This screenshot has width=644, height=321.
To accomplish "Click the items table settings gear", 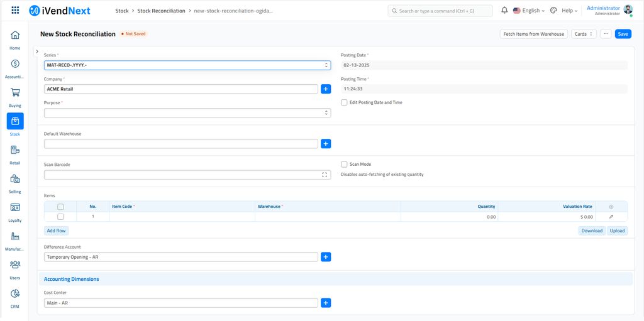I will pyautogui.click(x=611, y=207).
